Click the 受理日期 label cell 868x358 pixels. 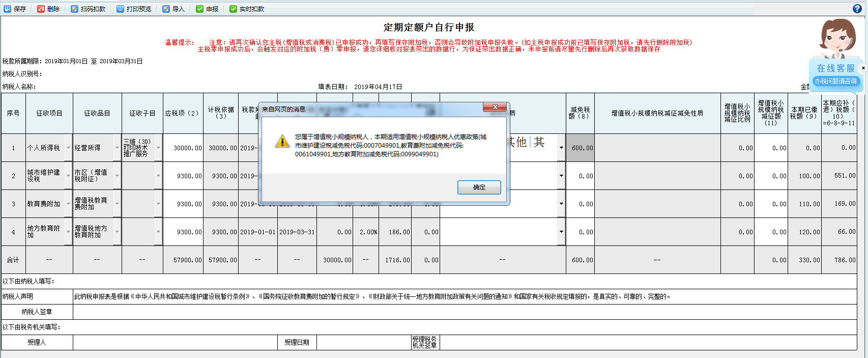click(x=297, y=342)
